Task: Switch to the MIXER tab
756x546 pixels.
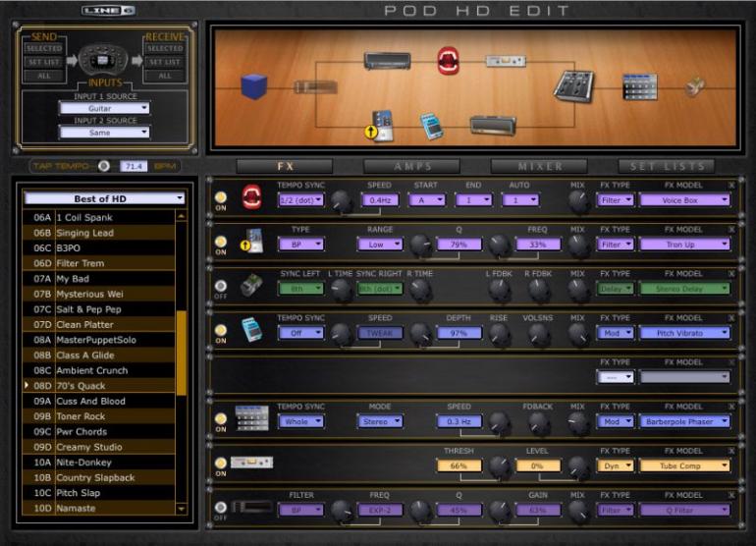Action: pyautogui.click(x=539, y=166)
